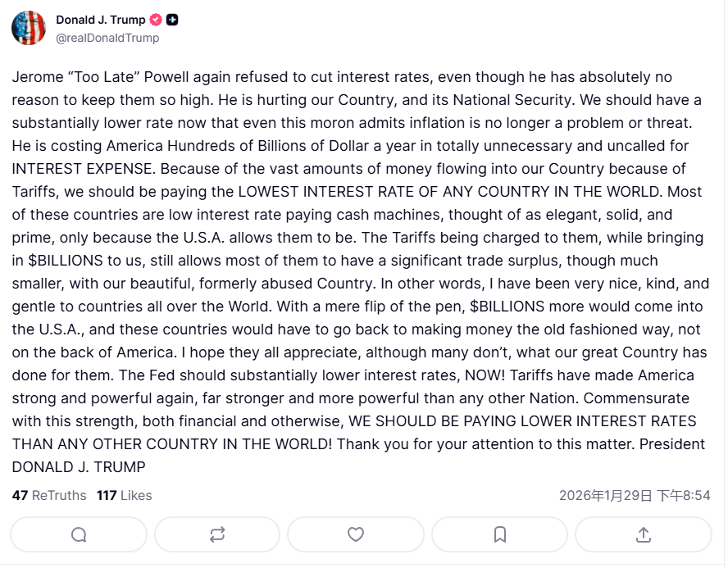The height and width of the screenshot is (568, 728).
Task: Open the flag-painted profile avatar
Action: 29,28
